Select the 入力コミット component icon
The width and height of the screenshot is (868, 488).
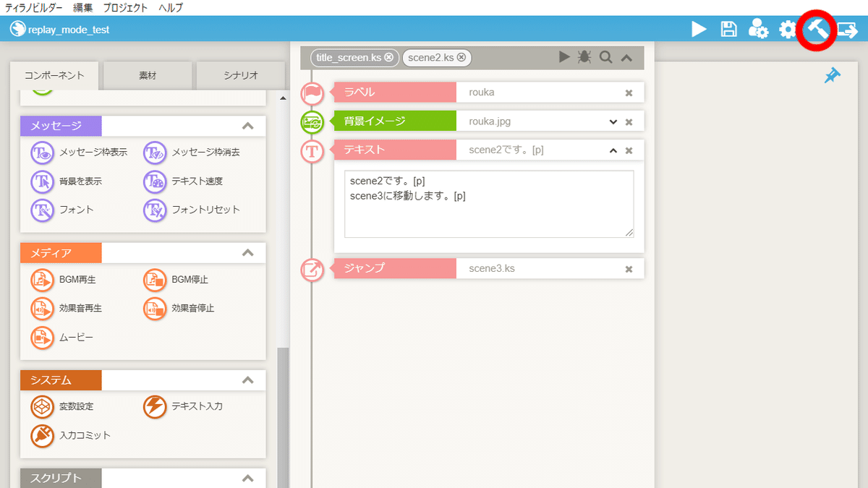click(43, 436)
